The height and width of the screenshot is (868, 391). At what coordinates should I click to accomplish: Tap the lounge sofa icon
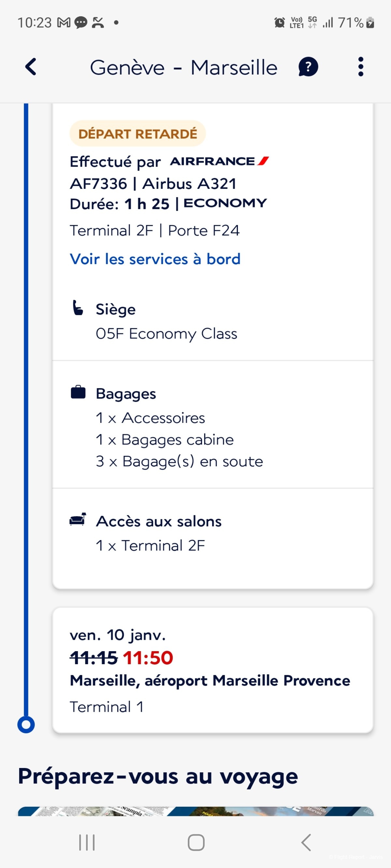pos(78,519)
